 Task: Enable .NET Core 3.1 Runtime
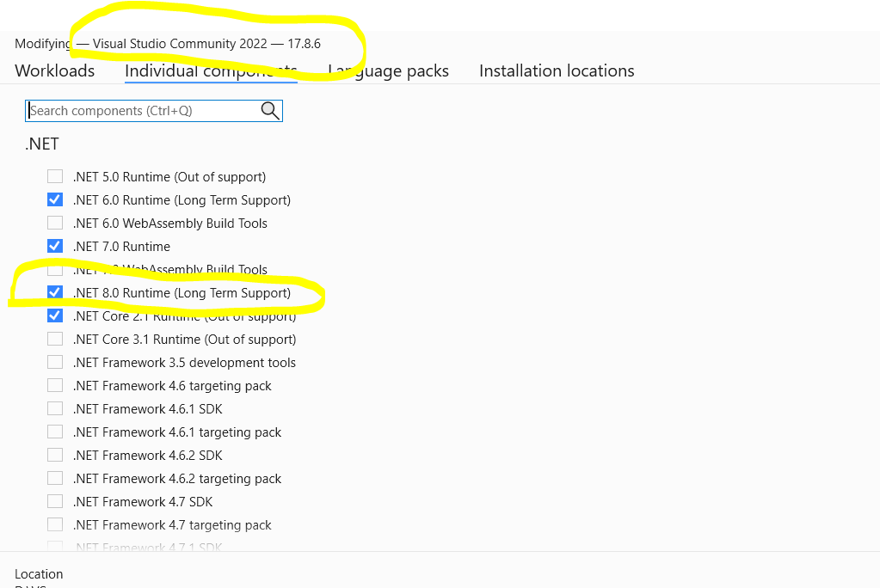(55, 339)
